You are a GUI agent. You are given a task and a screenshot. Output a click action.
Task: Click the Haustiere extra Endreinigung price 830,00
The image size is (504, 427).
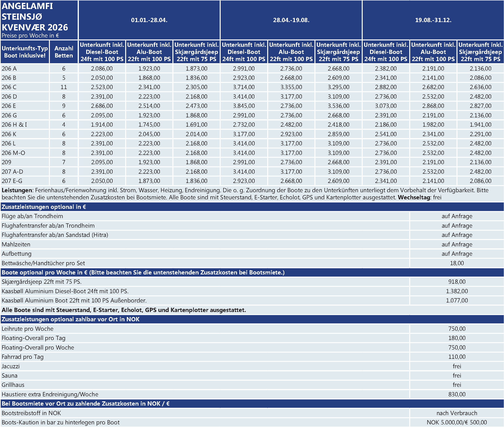(456, 394)
